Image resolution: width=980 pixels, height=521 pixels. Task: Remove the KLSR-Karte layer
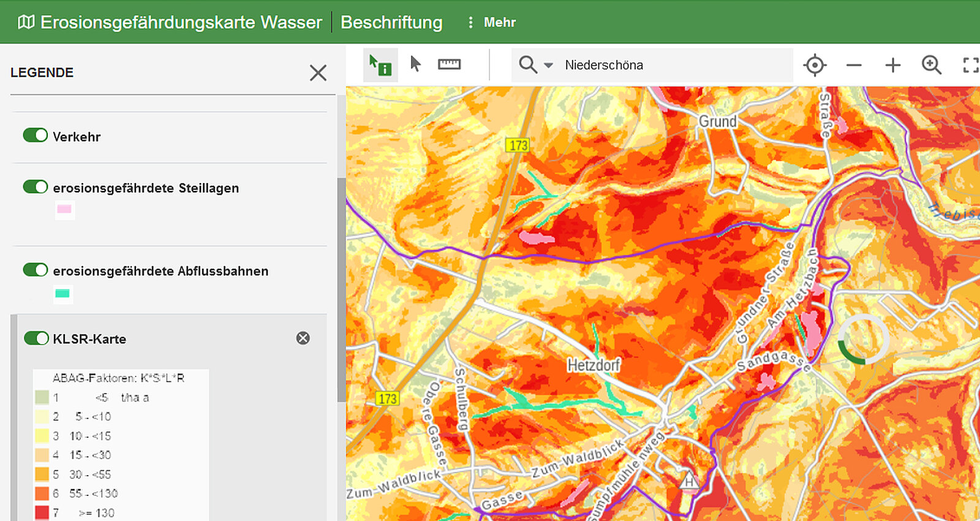(303, 338)
